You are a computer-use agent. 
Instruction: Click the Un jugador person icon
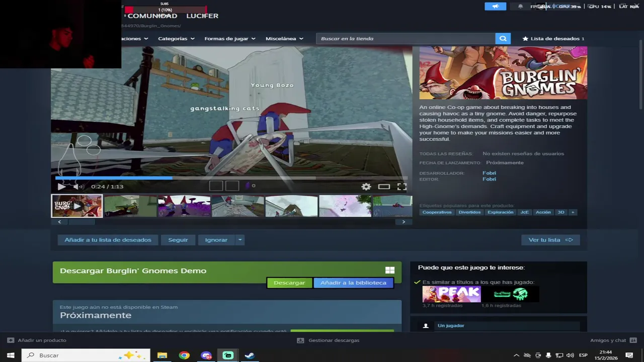pos(426,326)
